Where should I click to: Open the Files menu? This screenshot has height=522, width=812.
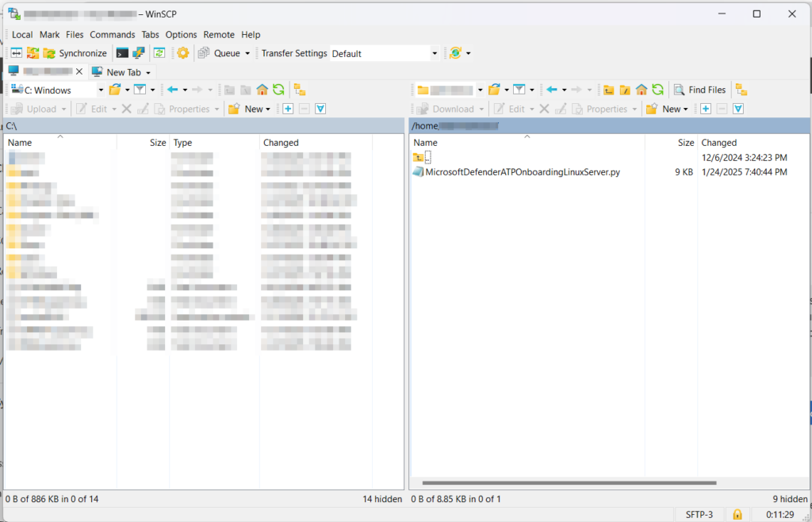click(75, 35)
